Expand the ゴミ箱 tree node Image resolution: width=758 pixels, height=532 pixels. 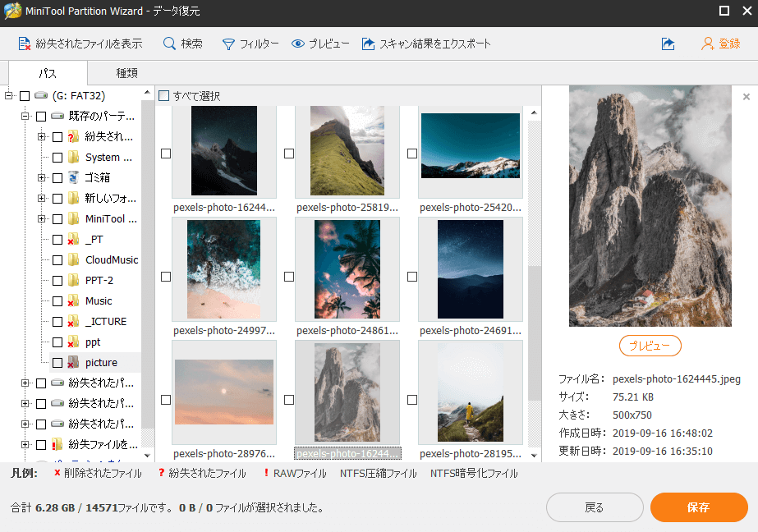pyautogui.click(x=42, y=178)
